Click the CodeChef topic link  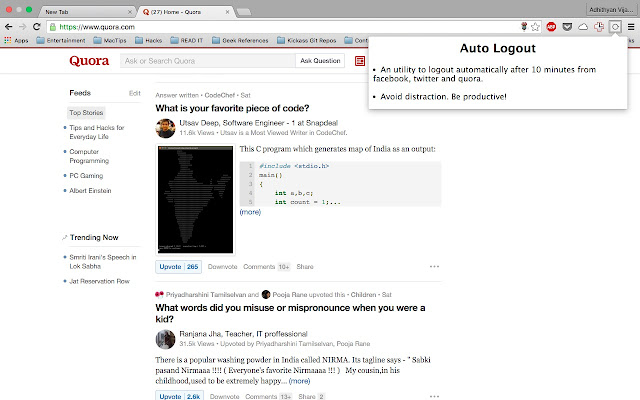[x=220, y=95]
